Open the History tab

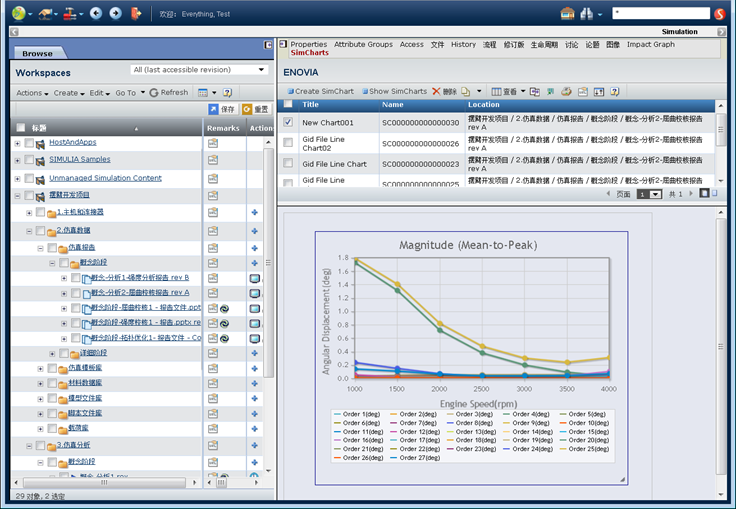click(x=463, y=44)
